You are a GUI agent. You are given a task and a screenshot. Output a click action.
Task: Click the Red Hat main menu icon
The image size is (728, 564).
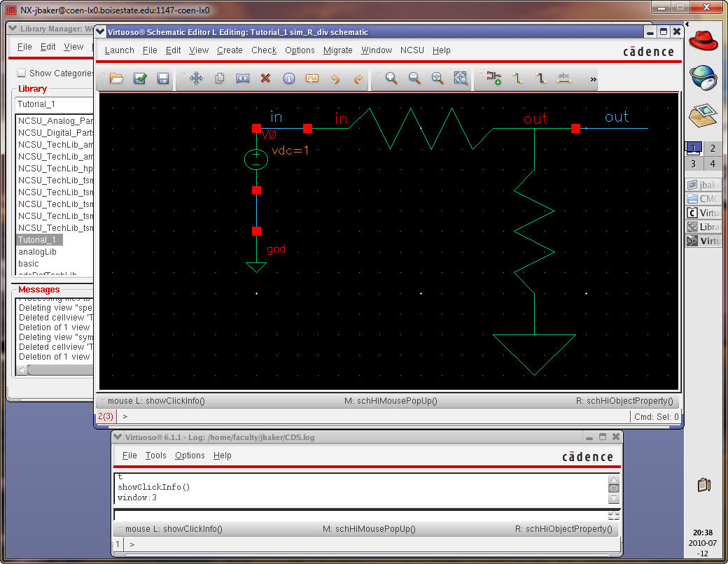click(703, 40)
